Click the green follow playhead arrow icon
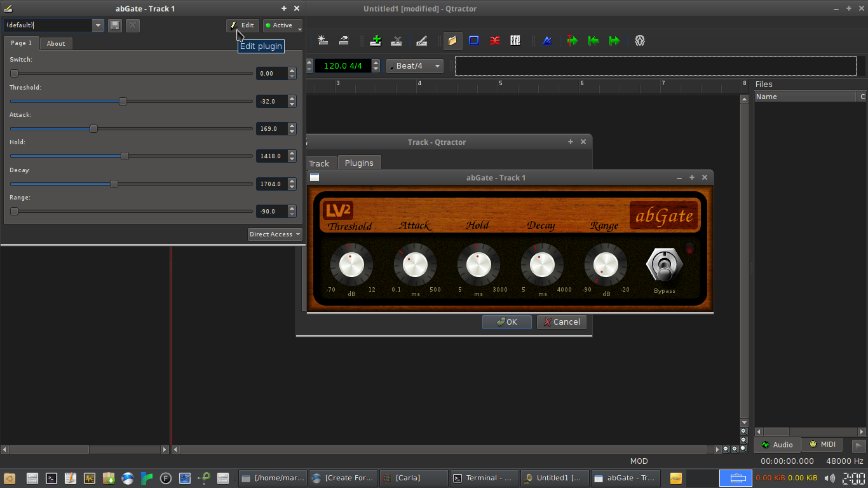This screenshot has height=488, width=868. pos(573,41)
